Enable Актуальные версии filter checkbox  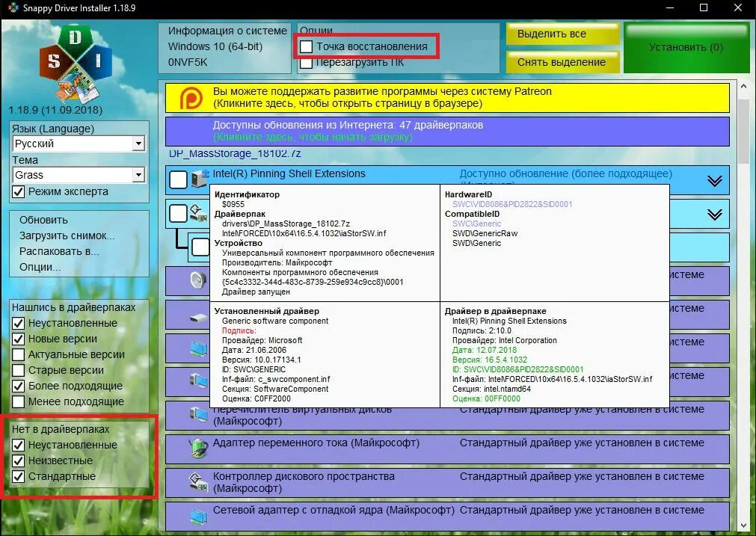[19, 355]
